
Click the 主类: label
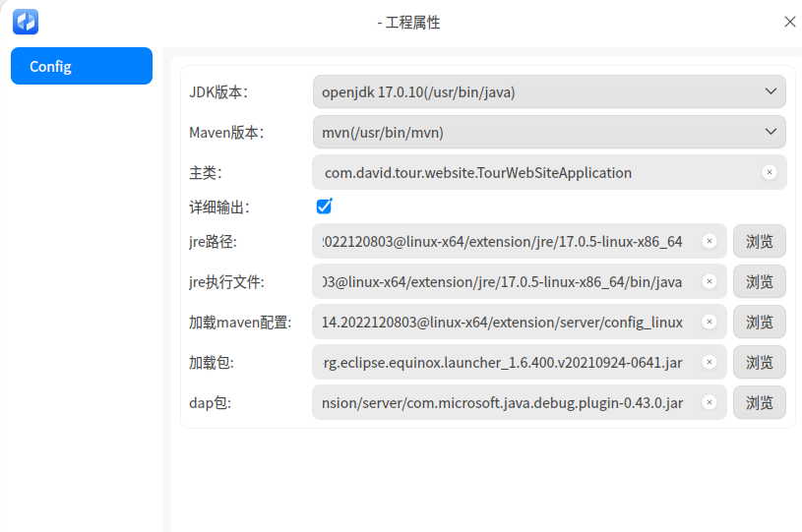(x=206, y=173)
